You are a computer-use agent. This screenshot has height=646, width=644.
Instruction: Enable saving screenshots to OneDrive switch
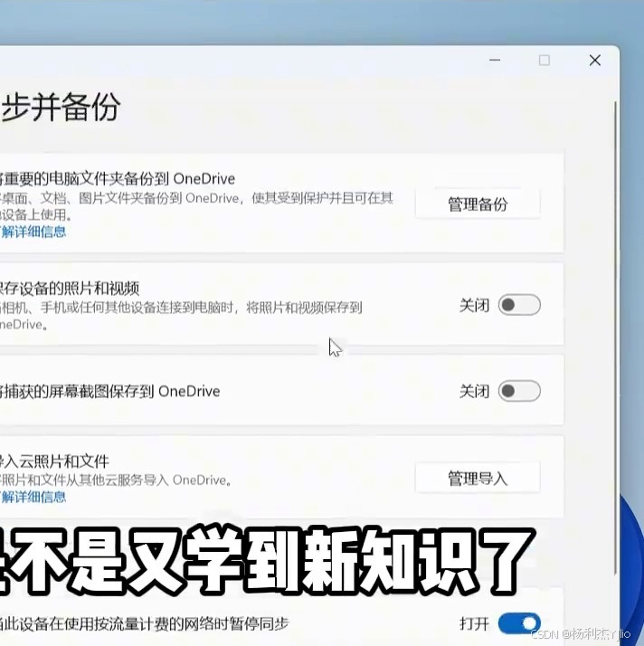click(x=519, y=391)
